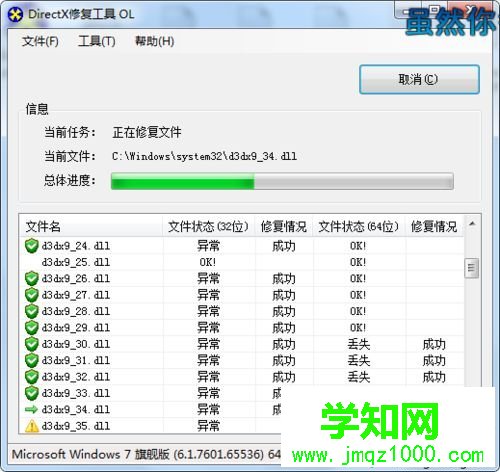Click the green shield icon beside d3dx9_28.dll
Image resolution: width=500 pixels, height=472 pixels.
(32, 311)
